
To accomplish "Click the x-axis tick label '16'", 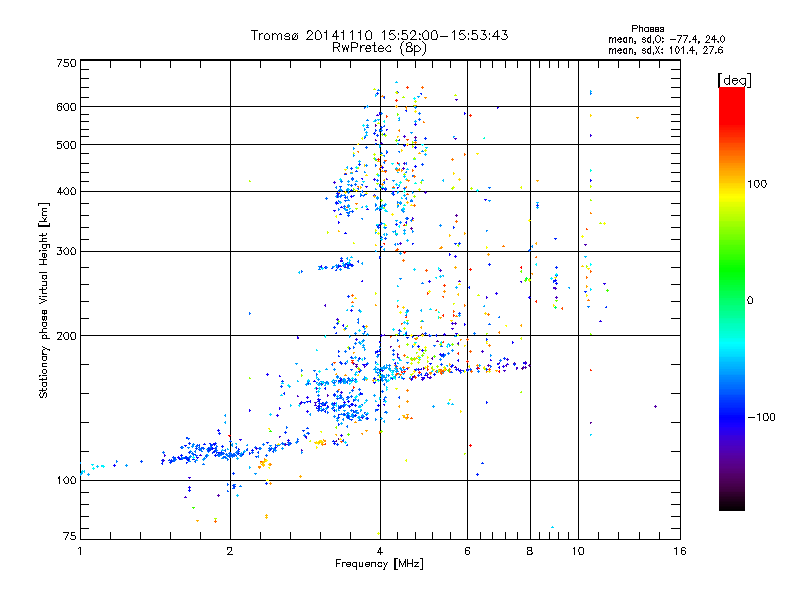I will tap(680, 551).
